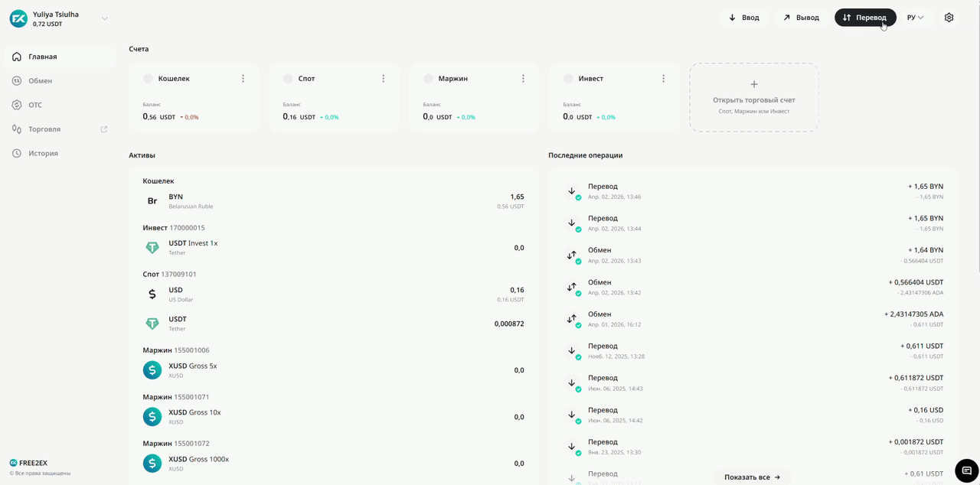Click the plus icon to open trading account
Screen dimensions: 980x485
[753, 84]
